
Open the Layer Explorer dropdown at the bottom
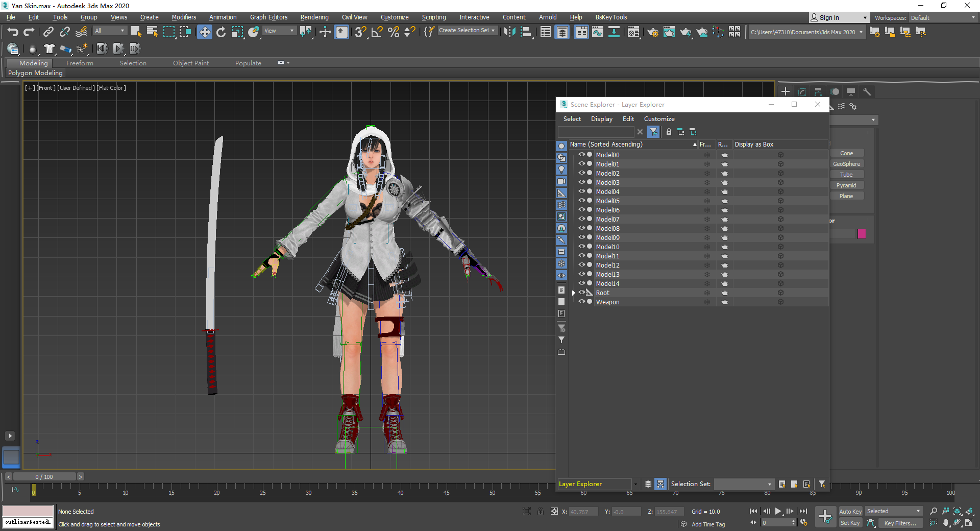point(635,484)
